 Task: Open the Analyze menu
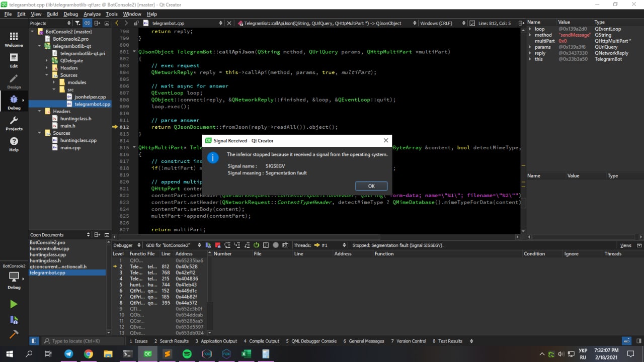[x=92, y=14]
